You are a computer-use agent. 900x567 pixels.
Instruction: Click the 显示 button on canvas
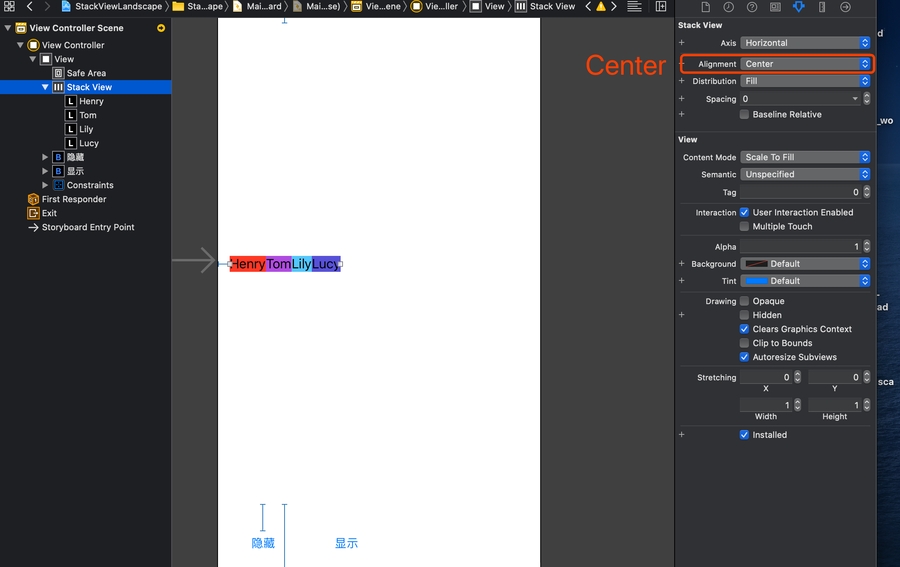pyautogui.click(x=346, y=543)
